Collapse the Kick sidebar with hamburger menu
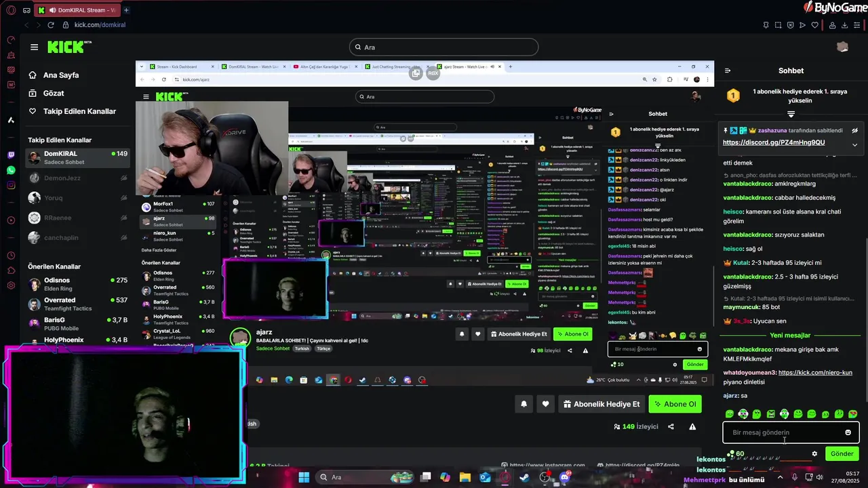The width and height of the screenshot is (868, 488). 34,47
